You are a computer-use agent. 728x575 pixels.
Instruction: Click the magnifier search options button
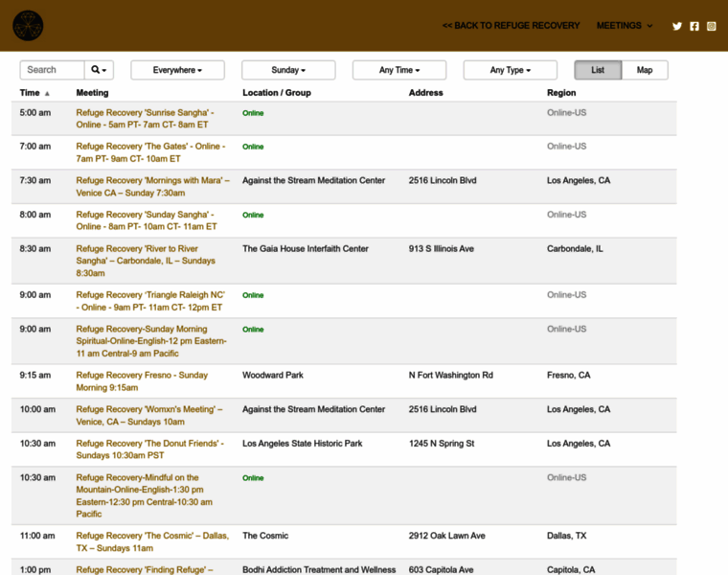click(99, 70)
